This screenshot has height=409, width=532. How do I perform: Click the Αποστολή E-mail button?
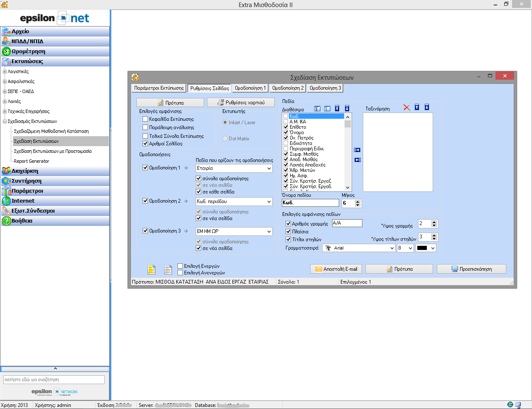click(x=336, y=269)
